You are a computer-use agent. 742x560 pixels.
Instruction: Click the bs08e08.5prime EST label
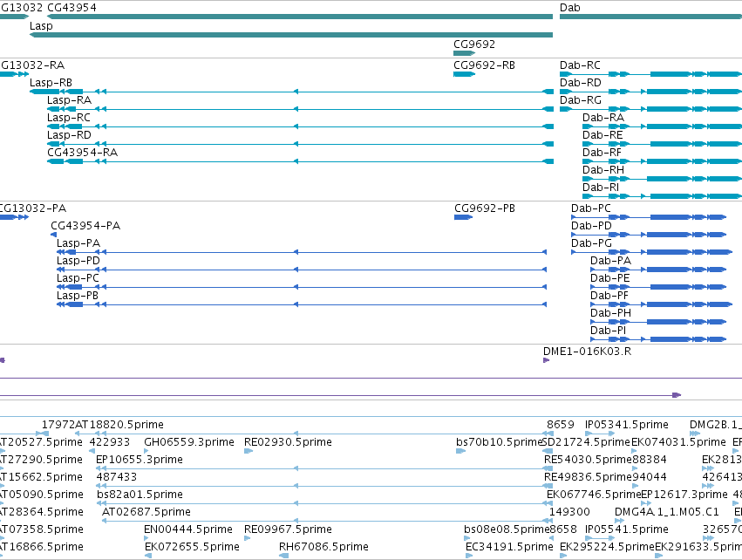(507, 529)
